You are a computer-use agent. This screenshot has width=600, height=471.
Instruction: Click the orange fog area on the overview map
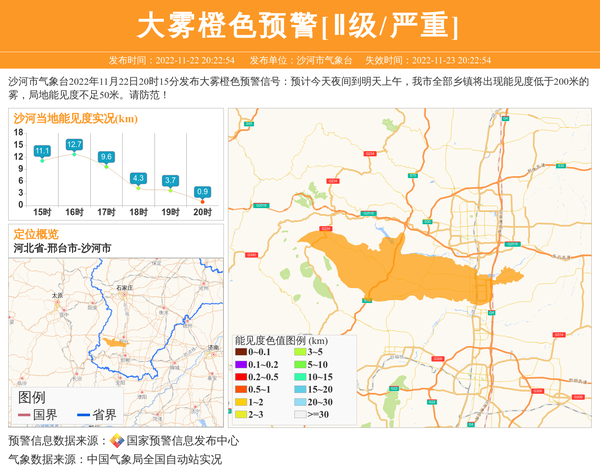[115, 343]
